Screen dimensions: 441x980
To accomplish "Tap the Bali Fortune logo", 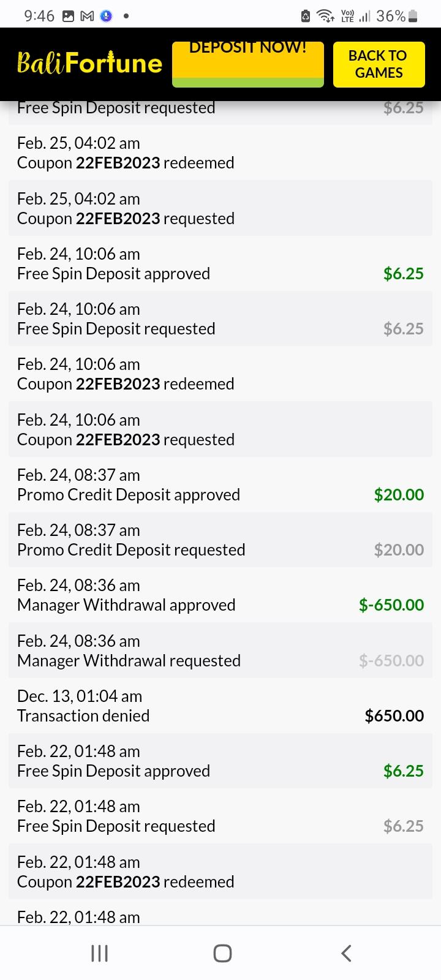I will [89, 64].
